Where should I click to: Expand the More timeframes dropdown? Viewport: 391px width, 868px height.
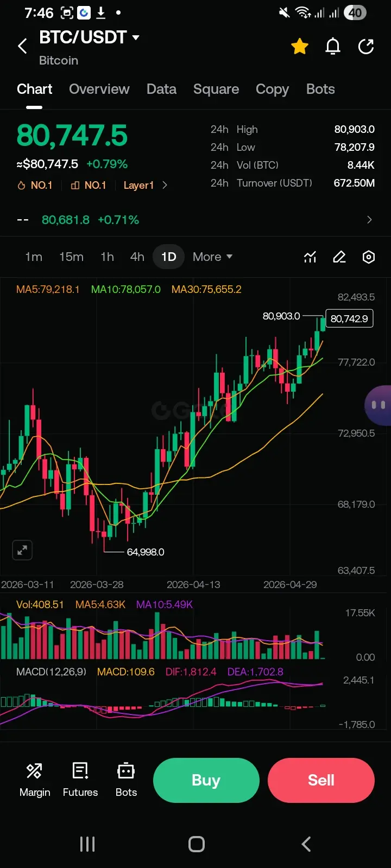click(212, 257)
